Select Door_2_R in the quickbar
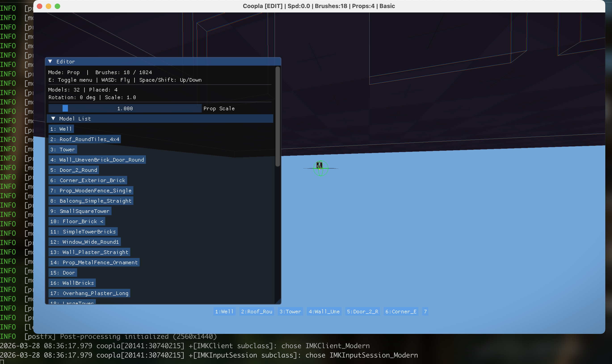The width and height of the screenshot is (612, 364). pos(362,311)
